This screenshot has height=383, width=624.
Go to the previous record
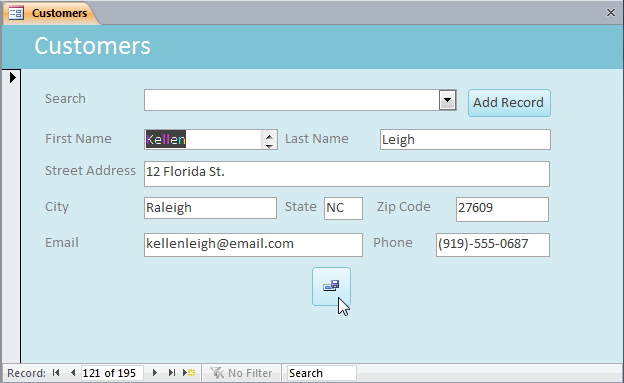[72, 373]
